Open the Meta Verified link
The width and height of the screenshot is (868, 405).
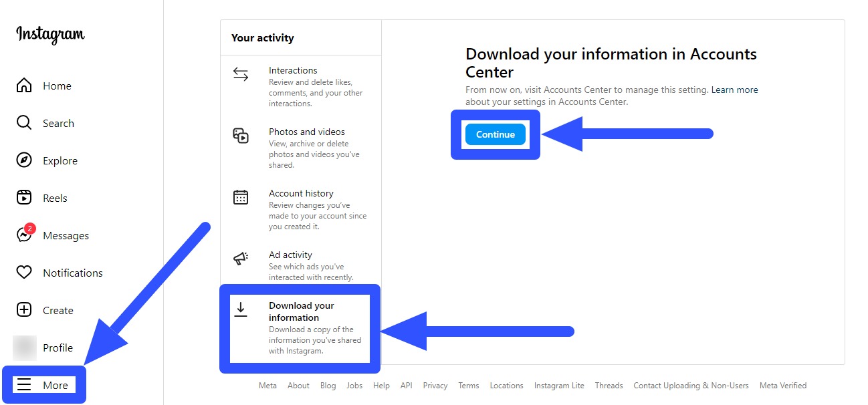pos(782,386)
